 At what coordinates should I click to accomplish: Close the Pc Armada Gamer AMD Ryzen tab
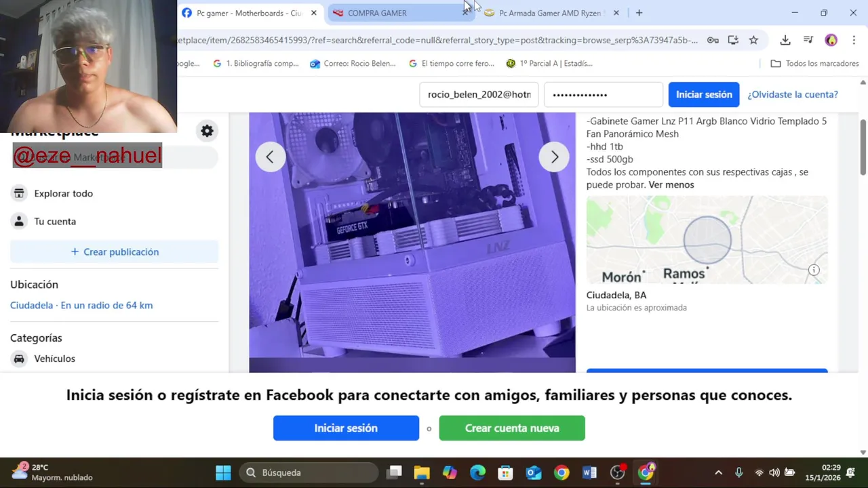pyautogui.click(x=616, y=13)
